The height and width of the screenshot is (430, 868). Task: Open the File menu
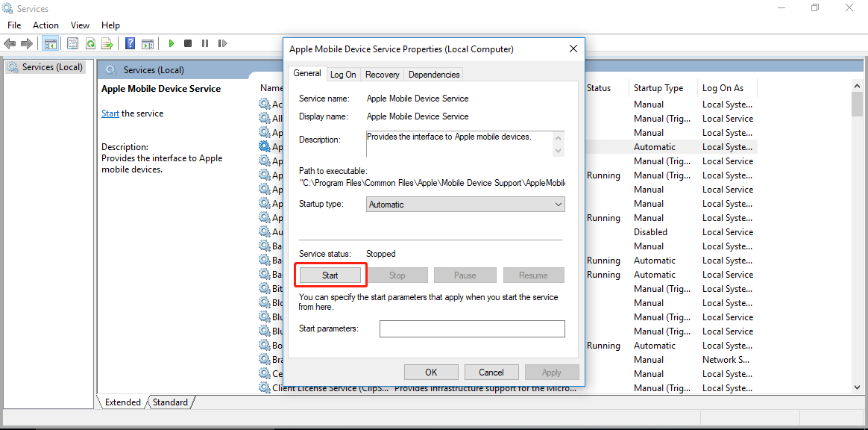14,25
